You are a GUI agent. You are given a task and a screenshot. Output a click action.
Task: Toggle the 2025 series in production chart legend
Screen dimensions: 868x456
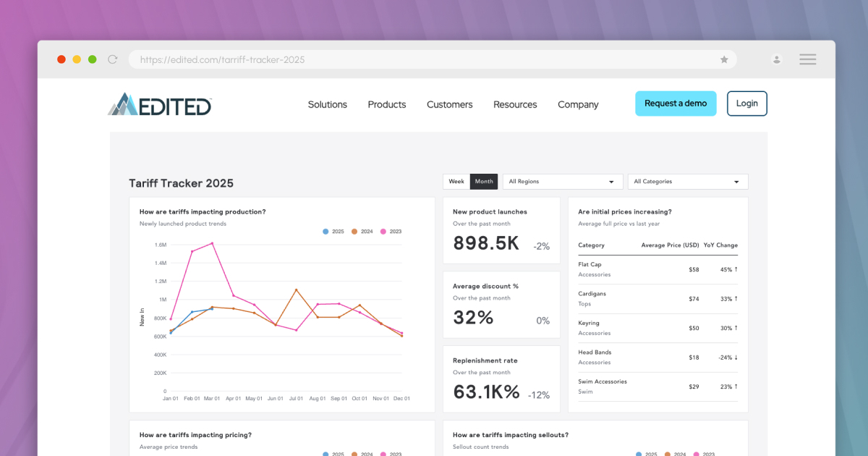pyautogui.click(x=333, y=232)
